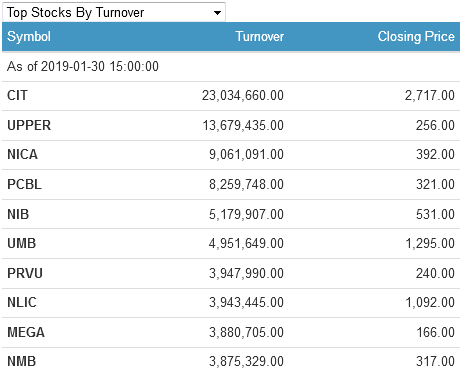The width and height of the screenshot is (461, 373).
Task: Choose the UMB stock symbol
Action: (x=21, y=243)
